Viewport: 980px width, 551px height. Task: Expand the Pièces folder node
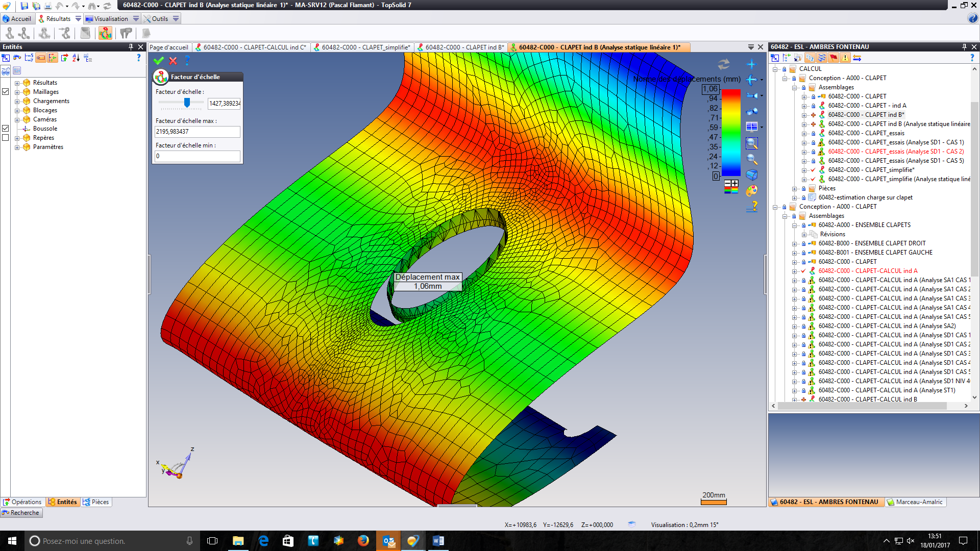795,188
